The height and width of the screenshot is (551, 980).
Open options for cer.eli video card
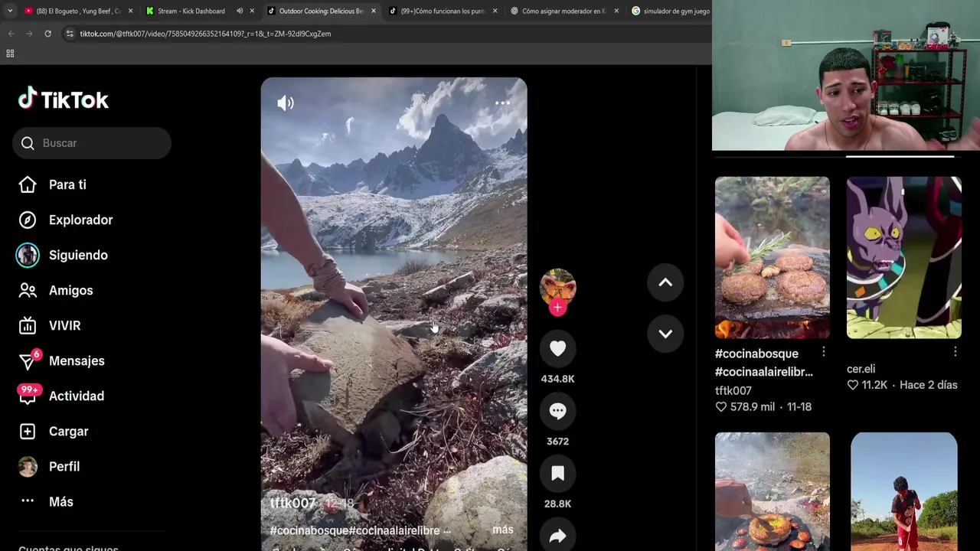955,351
